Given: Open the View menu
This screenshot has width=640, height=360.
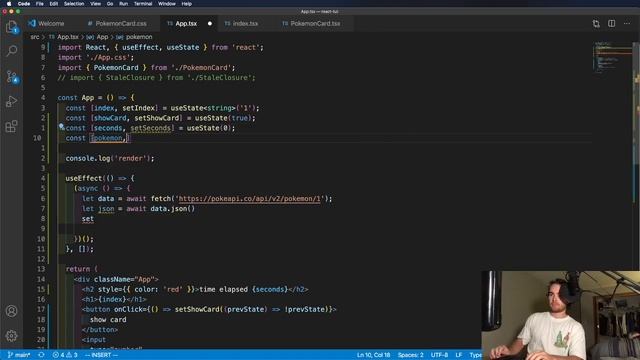Looking at the screenshot, I should point(95,4).
